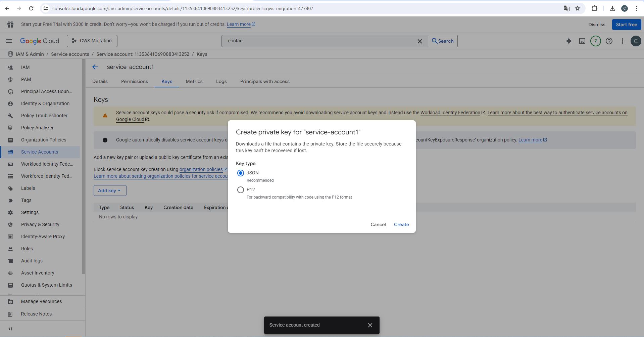644x337 pixels.
Task: Select the JSON key type option
Action: (x=240, y=173)
